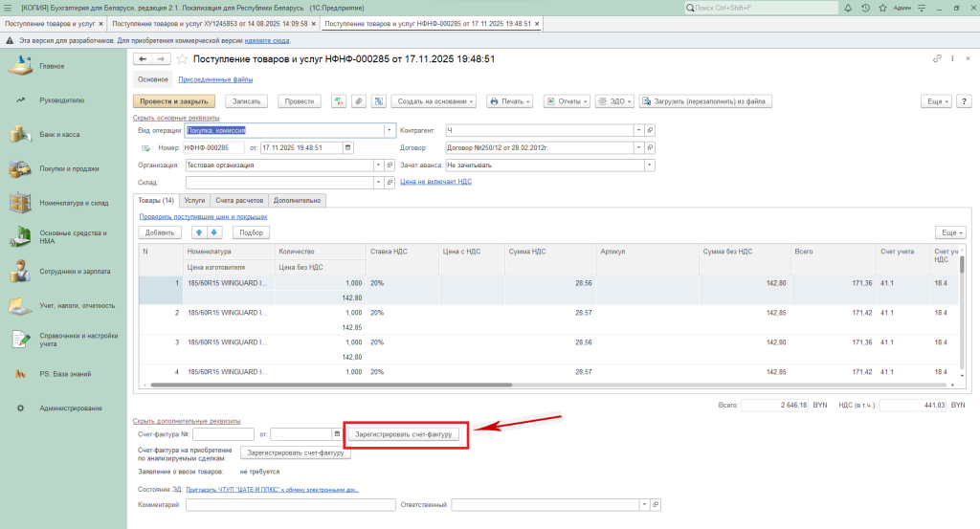This screenshot has height=529, width=980.
Task: Open calendar picker for document date
Action: (347, 148)
